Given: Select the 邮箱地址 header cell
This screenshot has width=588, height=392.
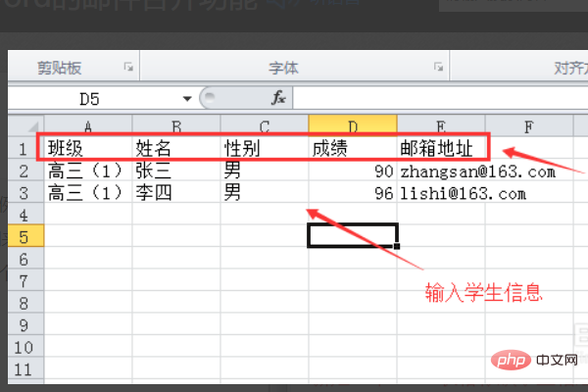Looking at the screenshot, I should coord(441,149).
